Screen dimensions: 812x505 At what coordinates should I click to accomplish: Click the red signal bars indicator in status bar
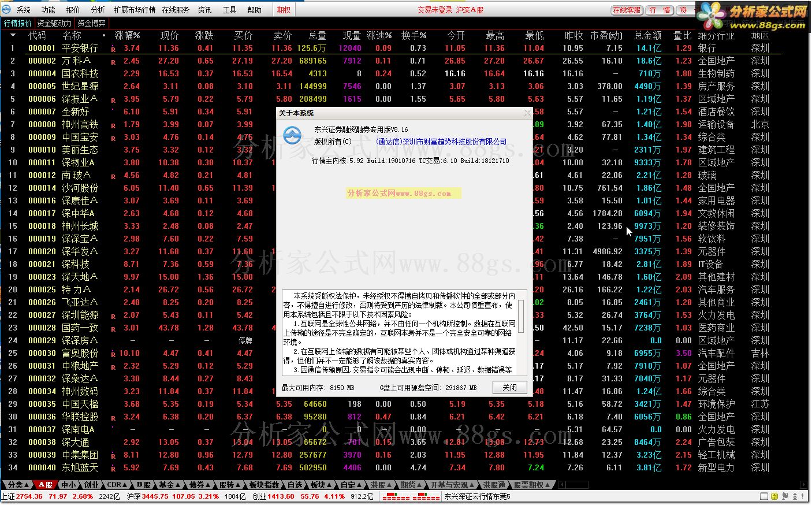click(410, 497)
